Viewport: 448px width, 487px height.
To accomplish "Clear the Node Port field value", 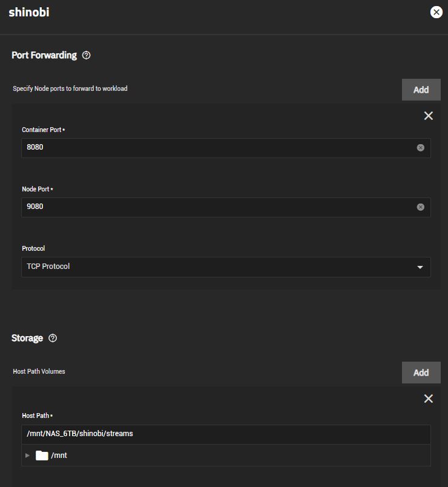I will click(x=420, y=207).
